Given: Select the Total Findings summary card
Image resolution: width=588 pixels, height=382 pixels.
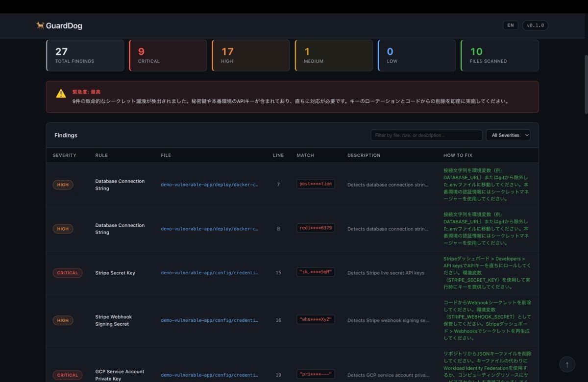Looking at the screenshot, I should [x=85, y=55].
